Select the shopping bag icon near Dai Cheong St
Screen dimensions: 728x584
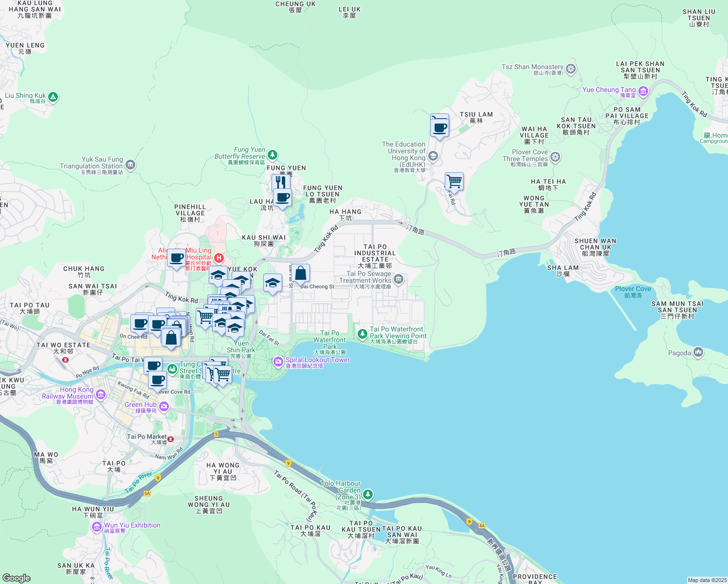click(301, 273)
